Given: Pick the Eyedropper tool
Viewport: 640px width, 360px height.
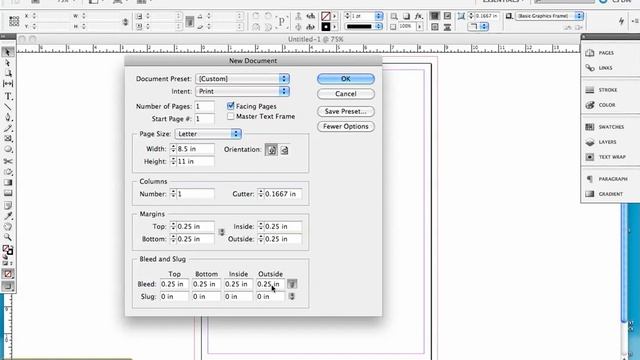Looking at the screenshot, I should 8,216.
